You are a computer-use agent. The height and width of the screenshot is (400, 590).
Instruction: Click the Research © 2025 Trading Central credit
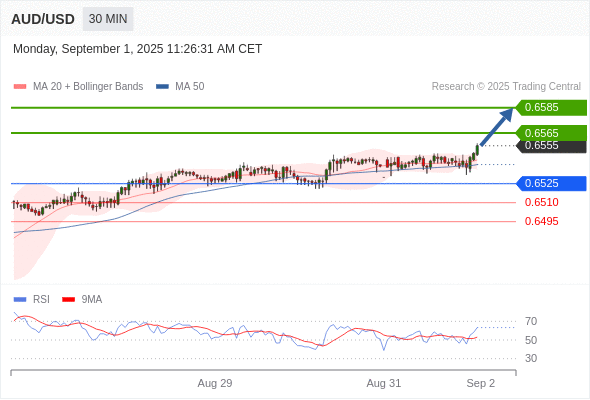pos(506,87)
